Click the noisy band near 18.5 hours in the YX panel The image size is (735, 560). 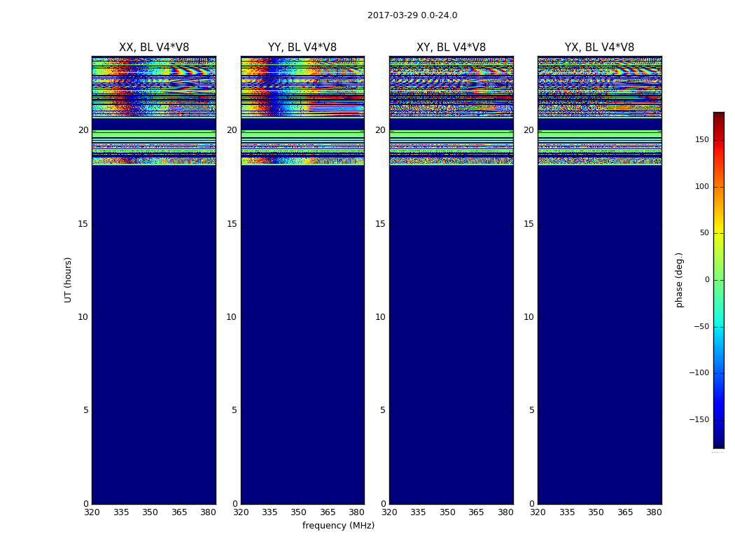pos(599,161)
